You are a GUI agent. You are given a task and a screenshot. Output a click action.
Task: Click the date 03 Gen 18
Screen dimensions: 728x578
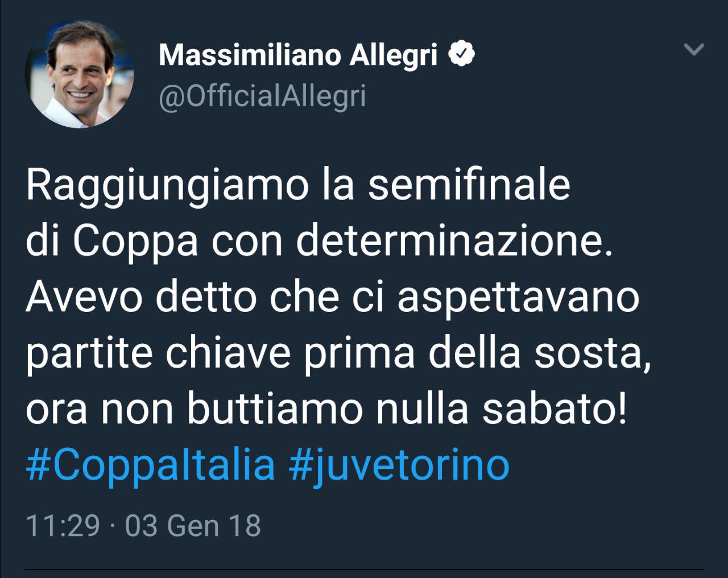(193, 525)
